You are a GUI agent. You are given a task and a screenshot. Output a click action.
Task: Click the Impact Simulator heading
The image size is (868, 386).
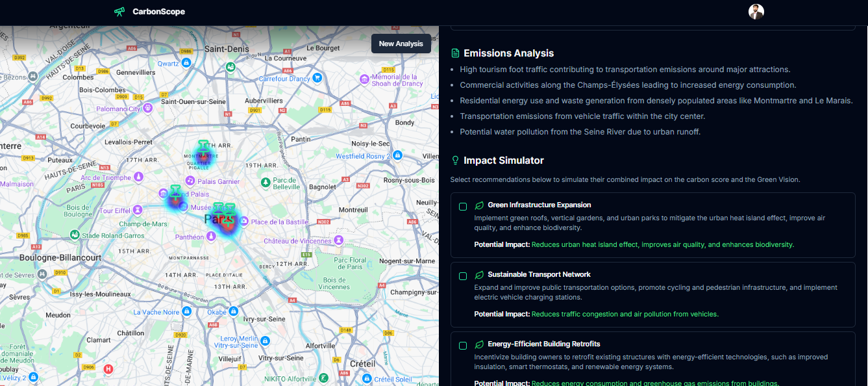[x=504, y=161]
